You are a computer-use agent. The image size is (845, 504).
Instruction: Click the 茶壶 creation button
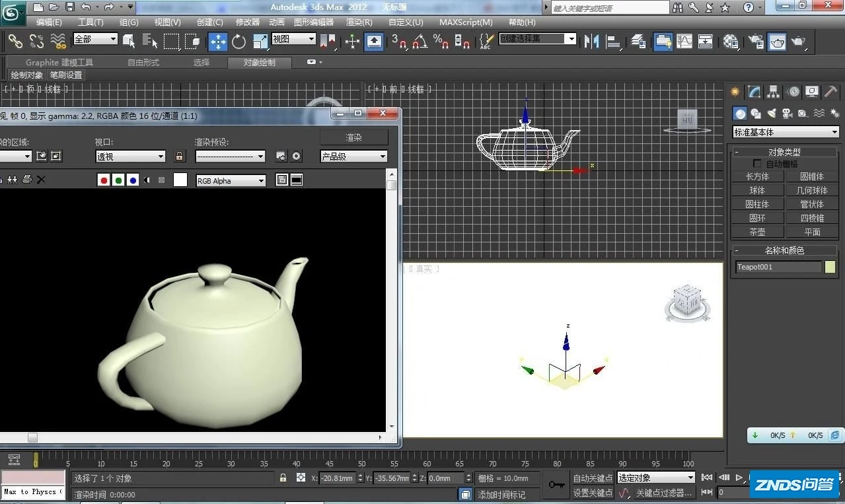point(757,232)
